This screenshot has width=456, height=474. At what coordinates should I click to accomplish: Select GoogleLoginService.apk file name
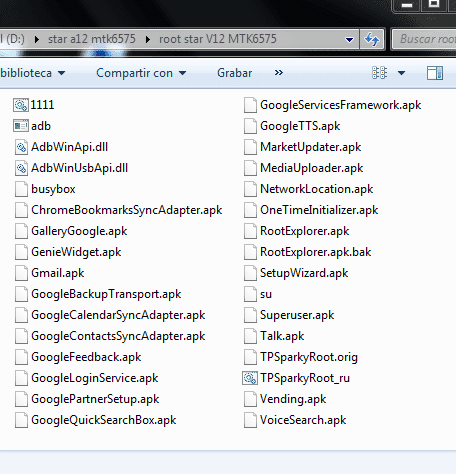[95, 378]
